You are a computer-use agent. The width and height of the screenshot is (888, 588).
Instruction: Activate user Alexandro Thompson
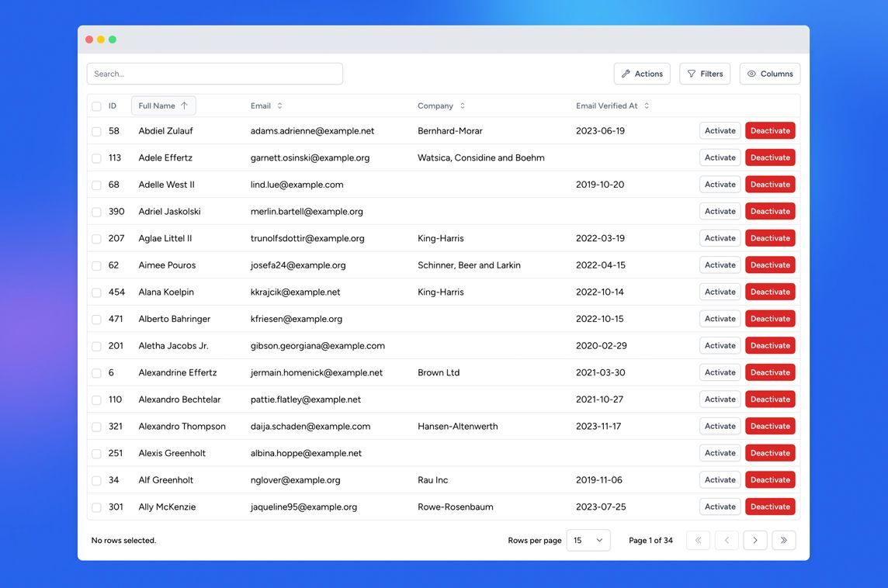pos(720,426)
